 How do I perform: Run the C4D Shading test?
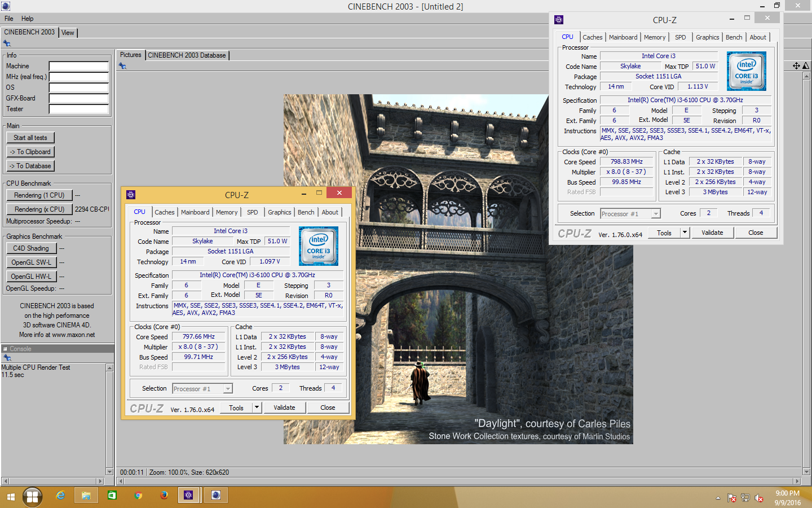click(x=31, y=248)
